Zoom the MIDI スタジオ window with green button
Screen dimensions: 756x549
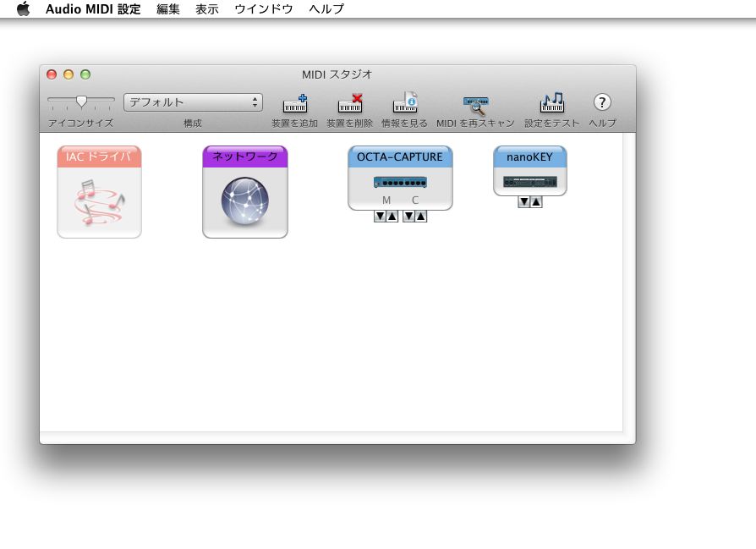pyautogui.click(x=85, y=74)
